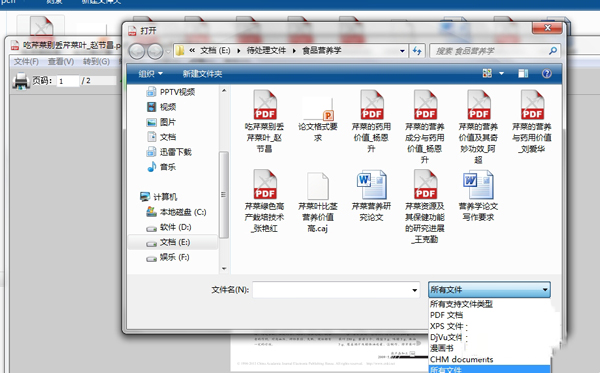Viewport: 600px width, 373px height.
Task: Select PDF file 芹菜的药用价值_杨恩升
Action: click(372, 121)
